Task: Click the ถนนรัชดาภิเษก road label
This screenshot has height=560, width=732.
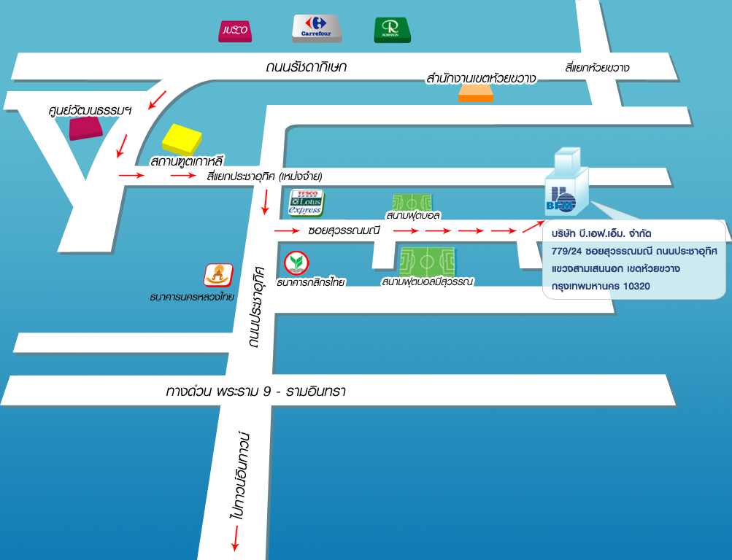Action: (x=306, y=67)
